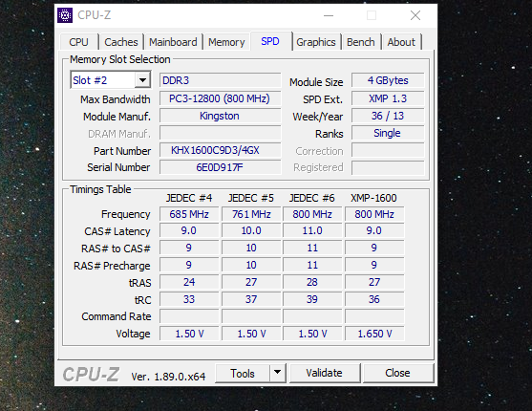532x411 pixels.
Task: Open the Graphics tab
Action: [x=316, y=42]
